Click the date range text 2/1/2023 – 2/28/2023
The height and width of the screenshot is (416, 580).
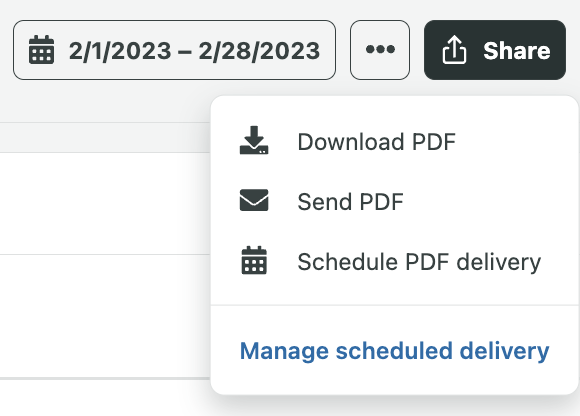(x=194, y=51)
